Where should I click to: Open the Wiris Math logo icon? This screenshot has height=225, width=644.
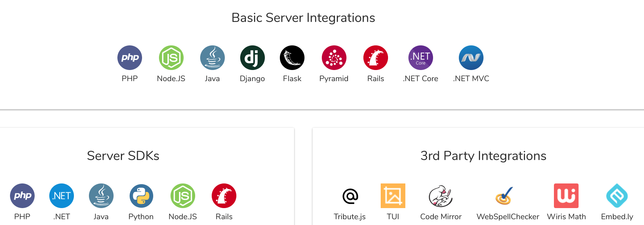[x=566, y=196]
